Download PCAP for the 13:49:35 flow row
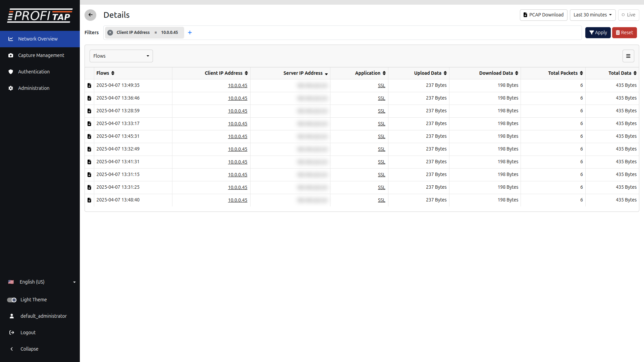This screenshot has width=644, height=362. tap(89, 85)
